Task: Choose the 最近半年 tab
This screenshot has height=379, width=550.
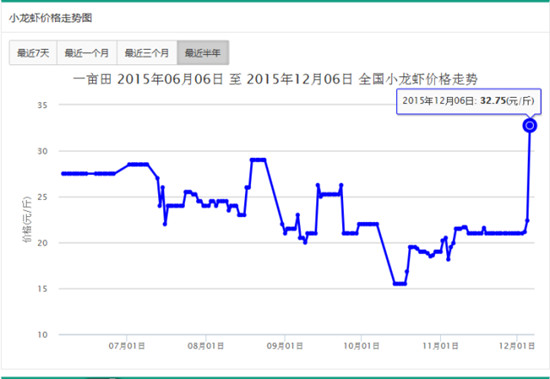Action: click(x=203, y=53)
